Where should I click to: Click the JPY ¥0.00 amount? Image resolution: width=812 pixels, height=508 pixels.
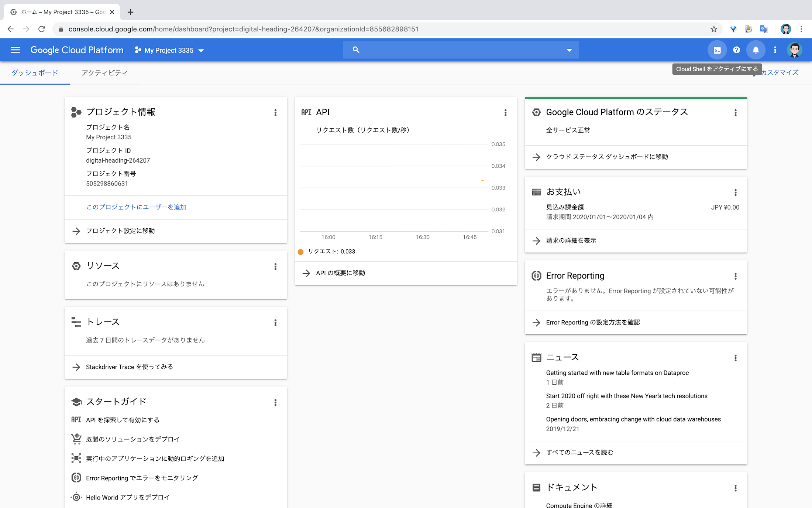[x=725, y=207]
